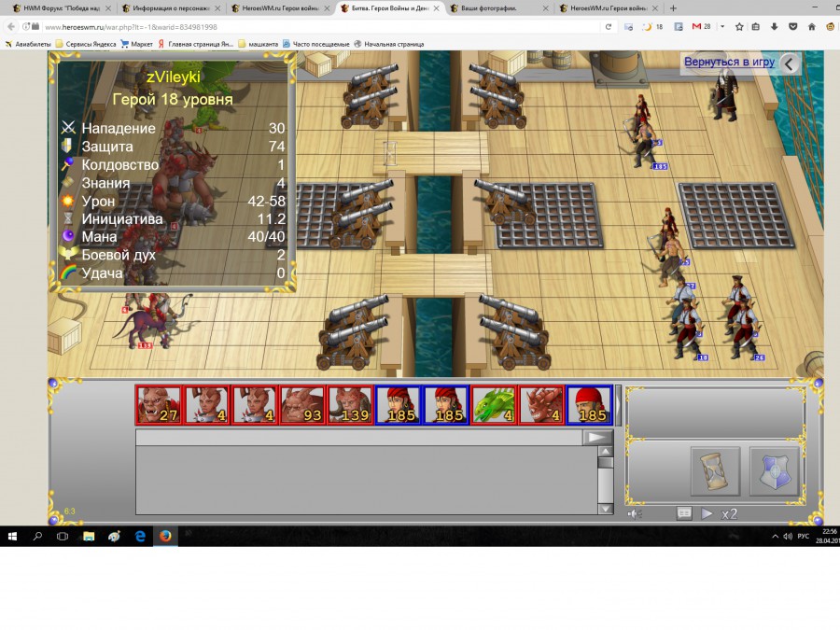The width and height of the screenshot is (840, 630).
Task: Click the moon weather icon showing 18
Action: pyautogui.click(x=652, y=27)
